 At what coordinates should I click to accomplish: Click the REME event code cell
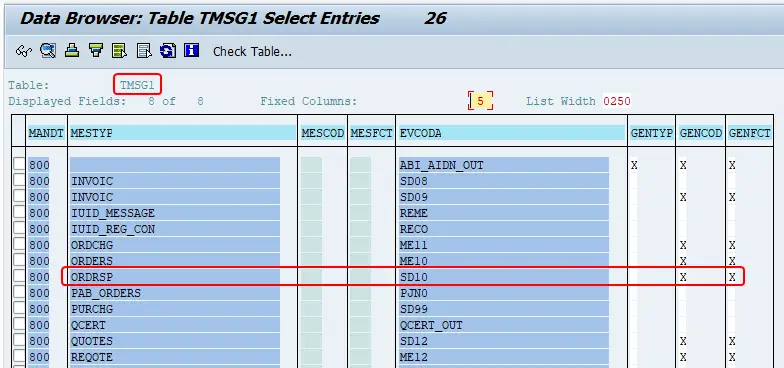504,213
